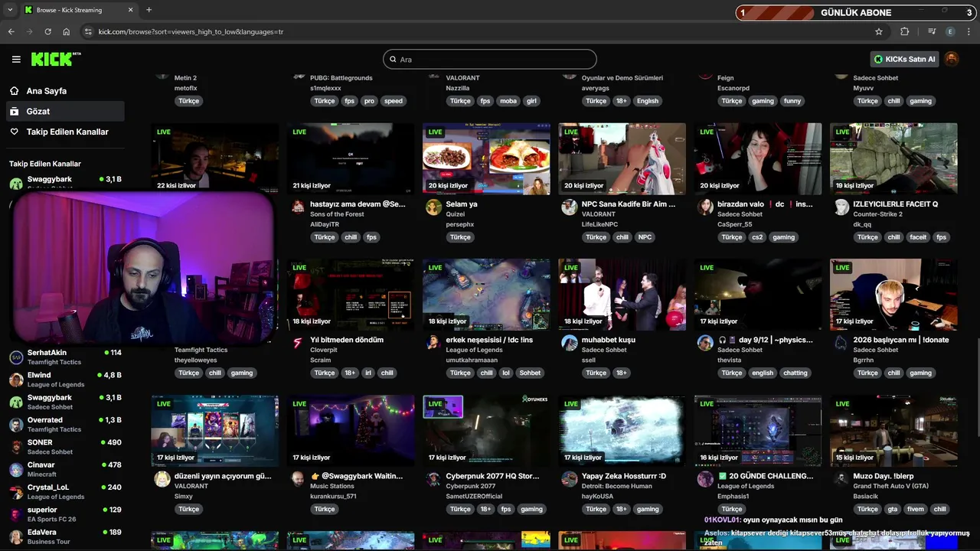Focus the Ara search field
Viewport: 980px width, 551px height.
pos(490,59)
